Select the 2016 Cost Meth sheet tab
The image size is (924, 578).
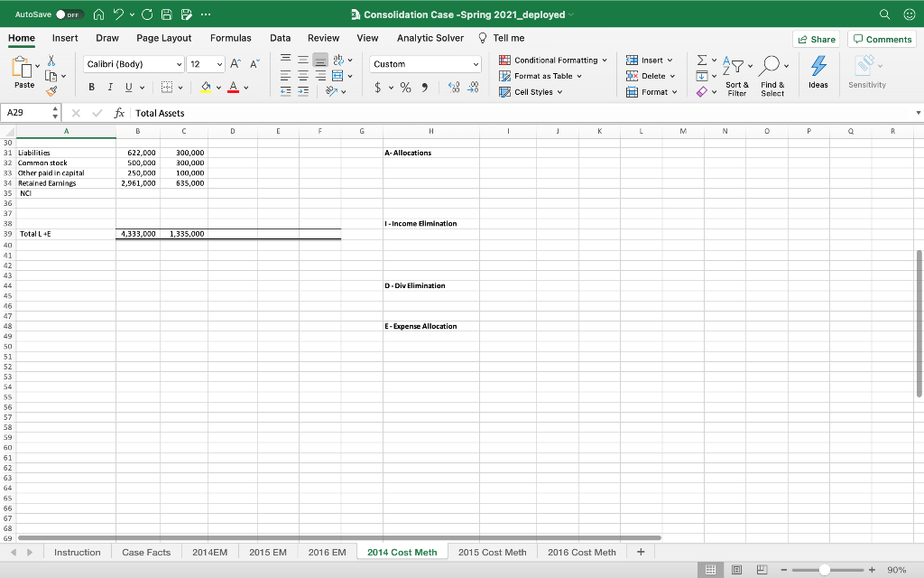581,551
